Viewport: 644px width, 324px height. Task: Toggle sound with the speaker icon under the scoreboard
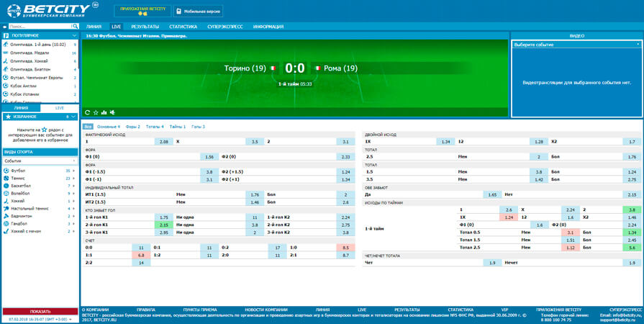[112, 112]
